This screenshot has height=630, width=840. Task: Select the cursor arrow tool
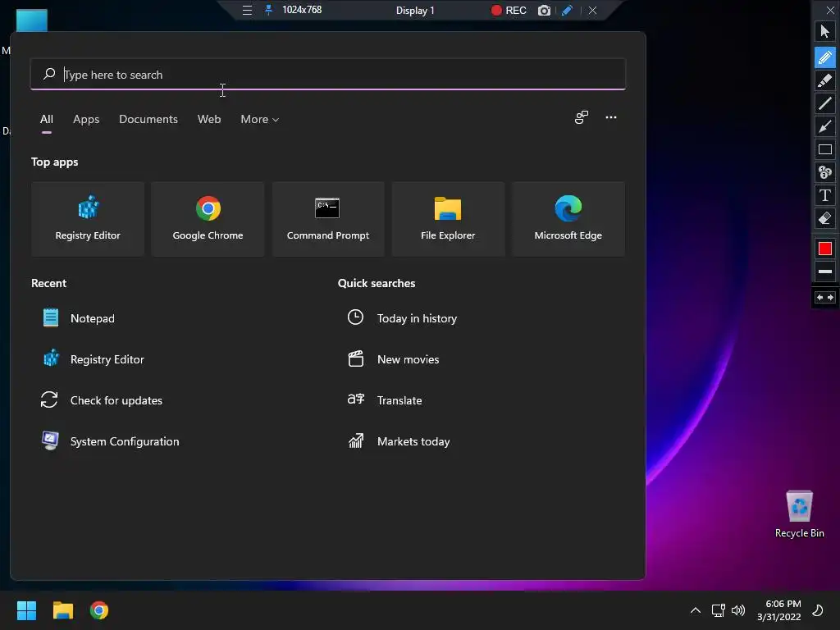point(825,32)
